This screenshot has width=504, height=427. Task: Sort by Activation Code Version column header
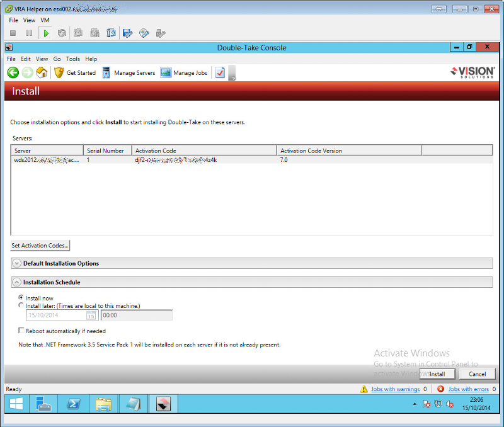click(x=350, y=151)
